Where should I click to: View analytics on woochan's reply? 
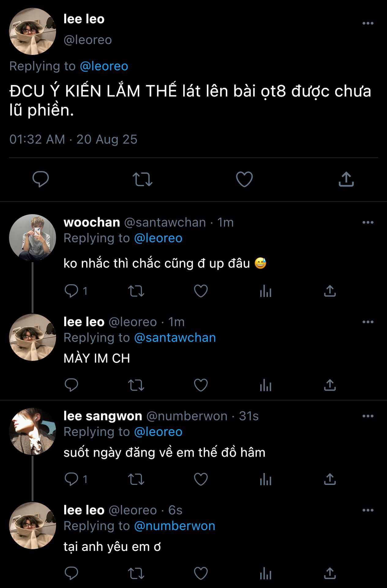266,291
